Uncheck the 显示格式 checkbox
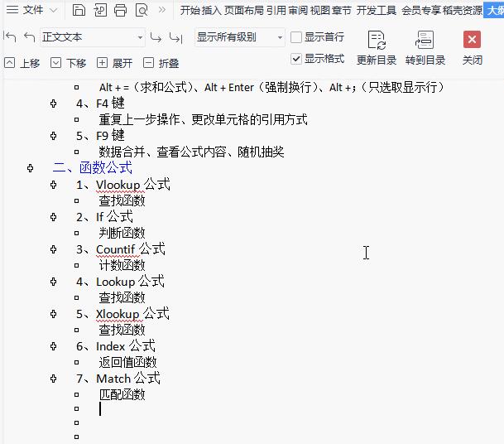The width and height of the screenshot is (504, 444). [296, 59]
